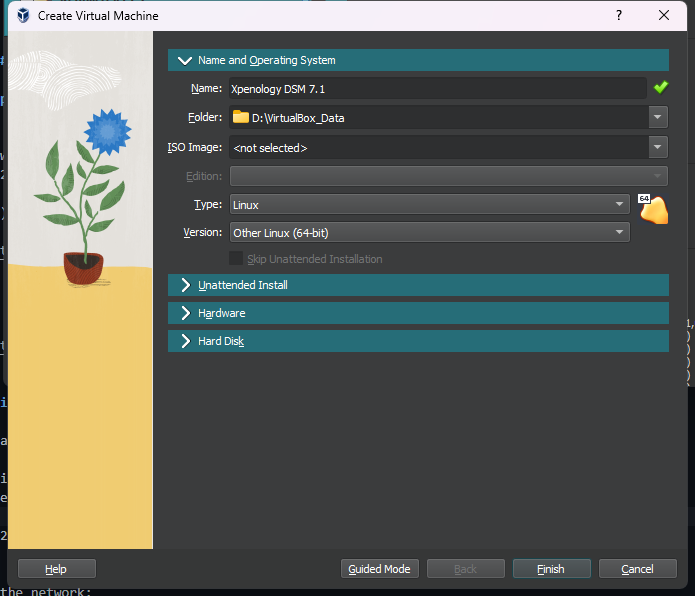Click the green checkmark next to the Name field

[660, 87]
